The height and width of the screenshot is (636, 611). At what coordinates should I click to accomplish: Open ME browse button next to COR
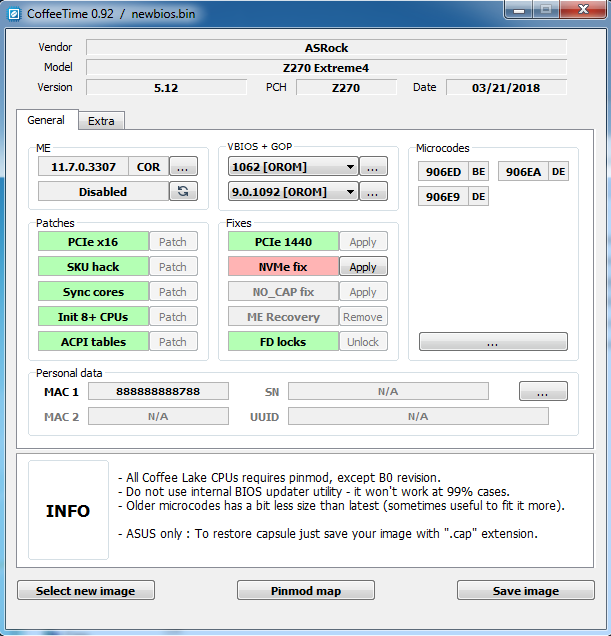coord(183,166)
